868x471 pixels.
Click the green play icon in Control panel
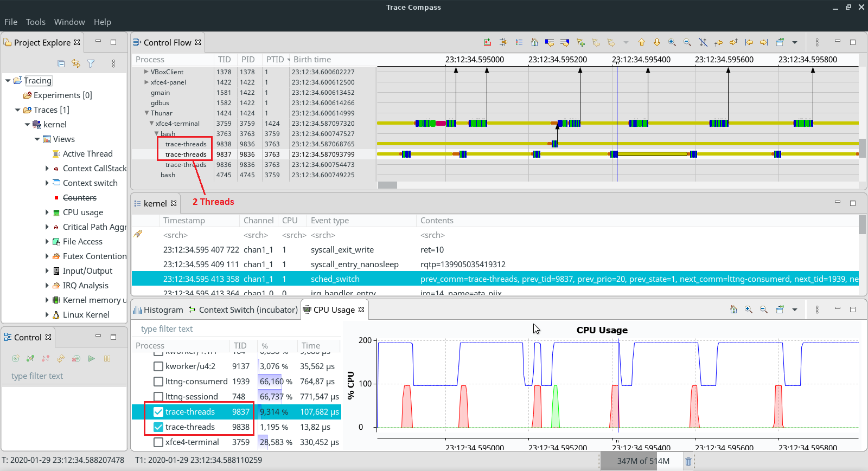tap(92, 358)
